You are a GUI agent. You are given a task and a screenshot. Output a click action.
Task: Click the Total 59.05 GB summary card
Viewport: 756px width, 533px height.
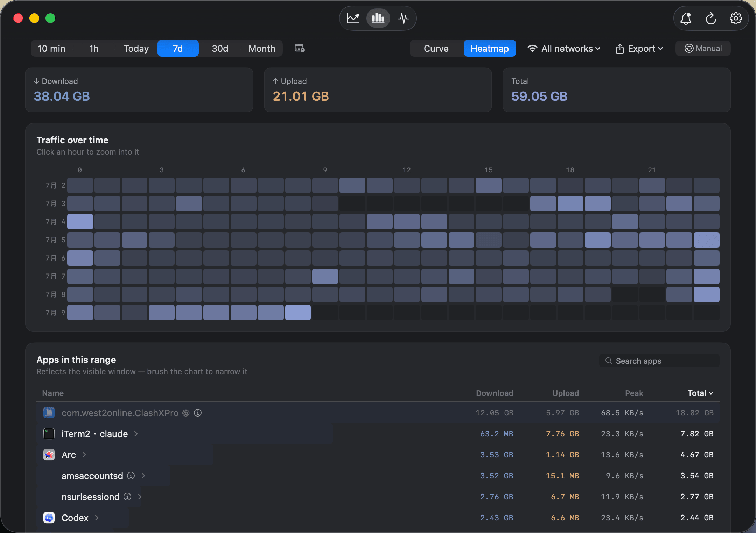(617, 90)
